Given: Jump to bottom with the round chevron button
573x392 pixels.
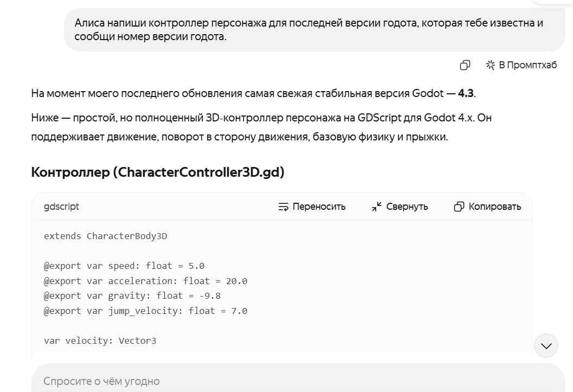Looking at the screenshot, I should [x=546, y=345].
